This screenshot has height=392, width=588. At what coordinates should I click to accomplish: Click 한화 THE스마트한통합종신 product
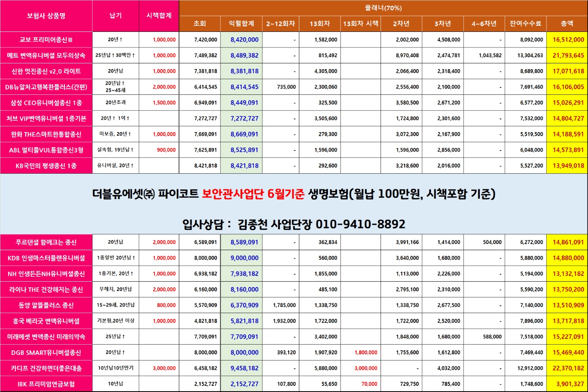pyautogui.click(x=46, y=134)
